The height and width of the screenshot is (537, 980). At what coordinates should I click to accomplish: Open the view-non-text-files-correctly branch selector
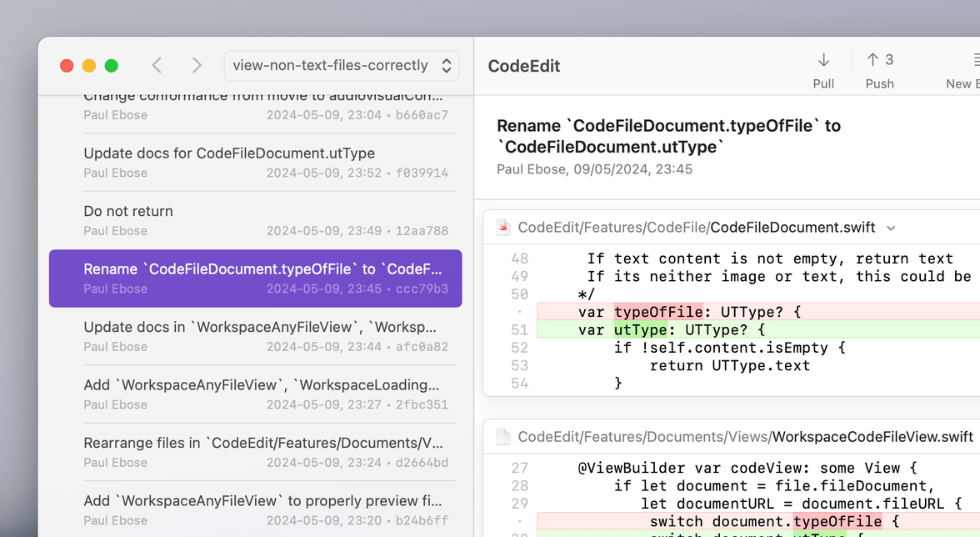pos(342,66)
